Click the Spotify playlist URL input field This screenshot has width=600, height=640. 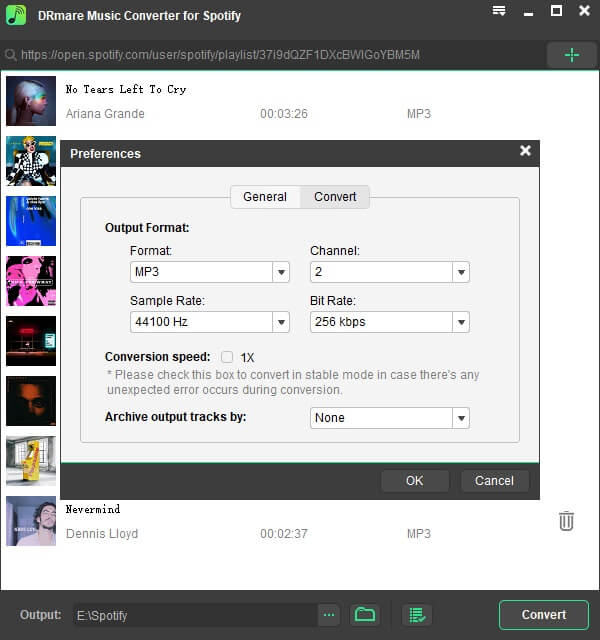click(270, 55)
